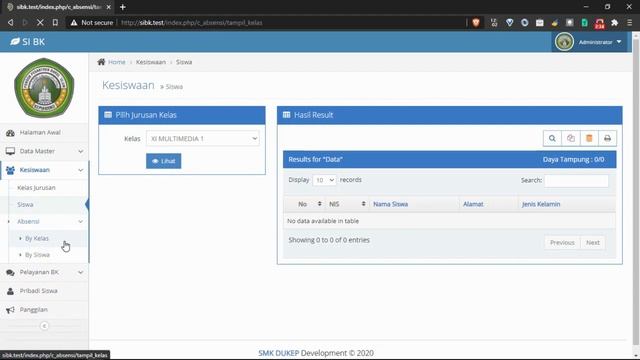
Task: Click the Not secure warning indicator
Action: (91, 22)
